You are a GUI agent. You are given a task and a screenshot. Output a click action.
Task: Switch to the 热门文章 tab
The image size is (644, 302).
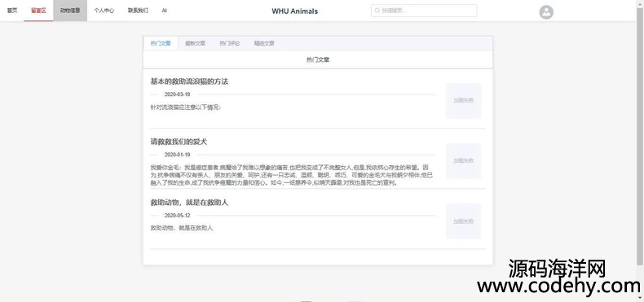coord(161,43)
